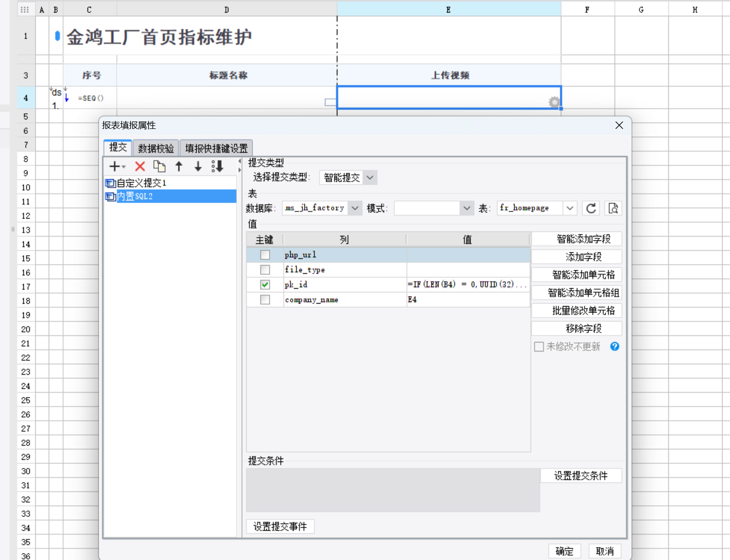Toggle primary key checkbox for php_url
This screenshot has height=560, width=730.
click(x=265, y=255)
